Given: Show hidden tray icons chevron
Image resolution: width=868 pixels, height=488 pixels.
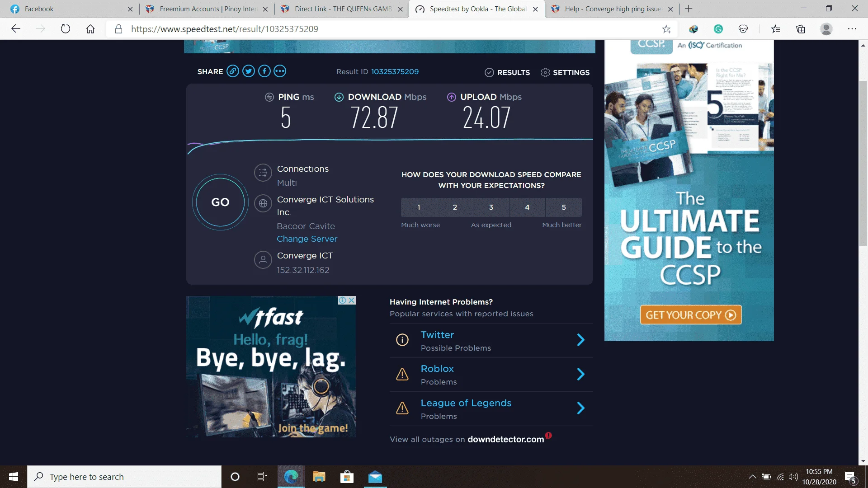Looking at the screenshot, I should click(752, 477).
